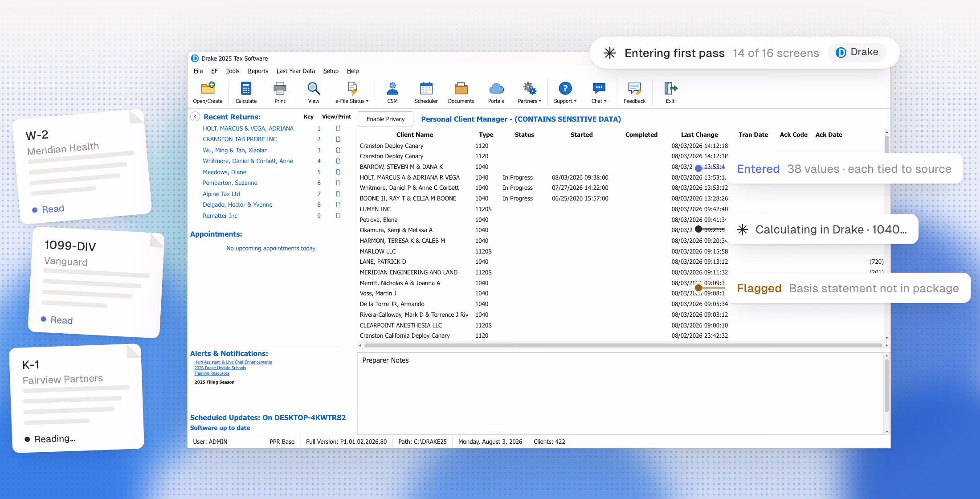This screenshot has width=980, height=499.
Task: View/print icon for Pemberton, Suzanne
Action: [338, 183]
